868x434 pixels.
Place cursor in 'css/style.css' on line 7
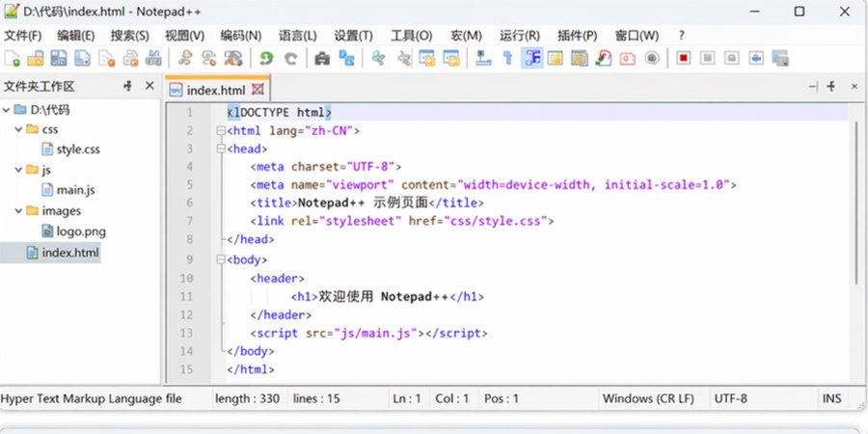(x=496, y=222)
